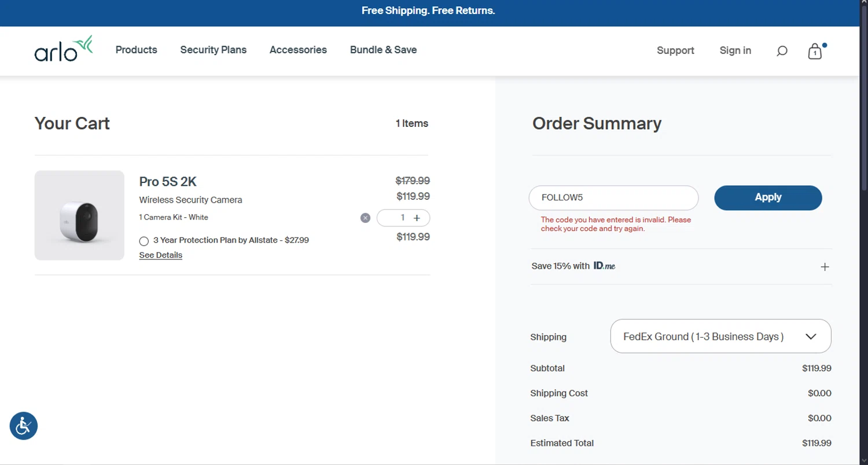868x465 pixels.
Task: Click the FOLLOW5 promo code field
Action: pyautogui.click(x=613, y=197)
